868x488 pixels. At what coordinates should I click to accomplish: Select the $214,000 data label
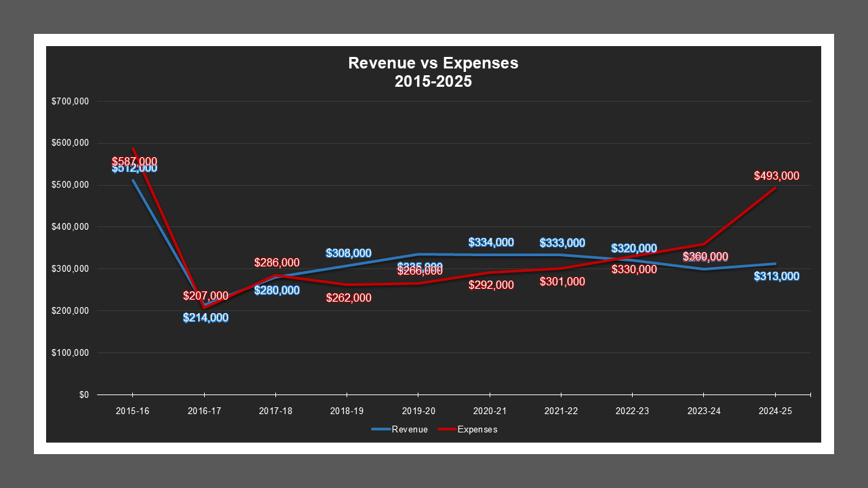point(205,317)
